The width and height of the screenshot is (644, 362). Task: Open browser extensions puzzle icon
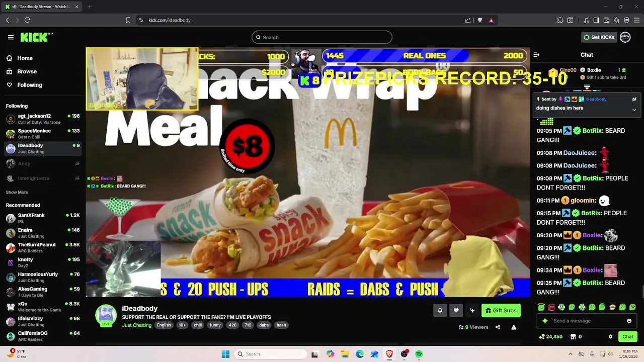(x=560, y=20)
